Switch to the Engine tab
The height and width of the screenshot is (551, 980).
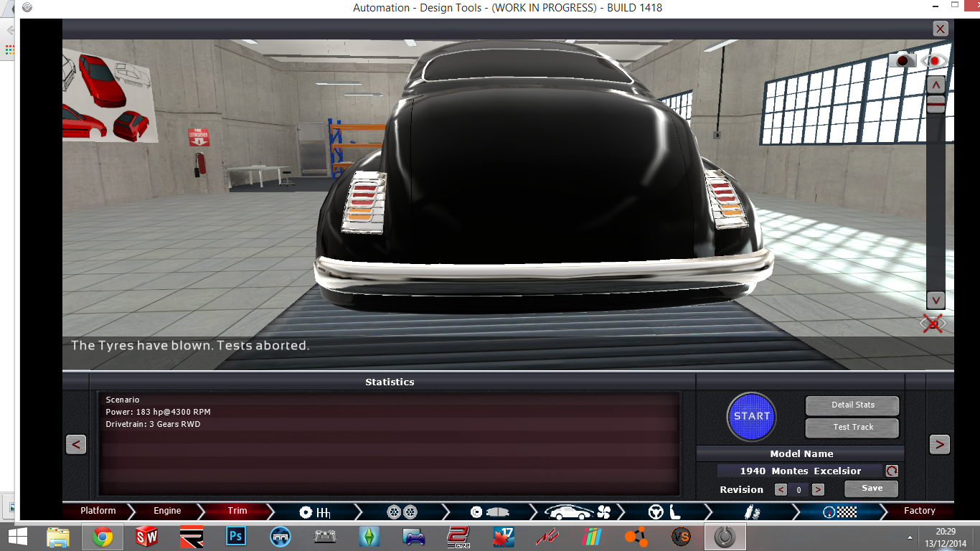(167, 511)
